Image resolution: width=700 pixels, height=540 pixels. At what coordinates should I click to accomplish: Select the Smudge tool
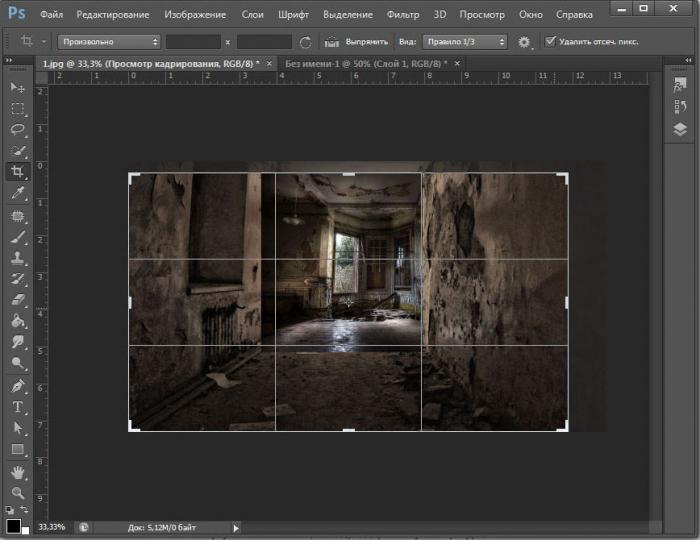(17, 342)
